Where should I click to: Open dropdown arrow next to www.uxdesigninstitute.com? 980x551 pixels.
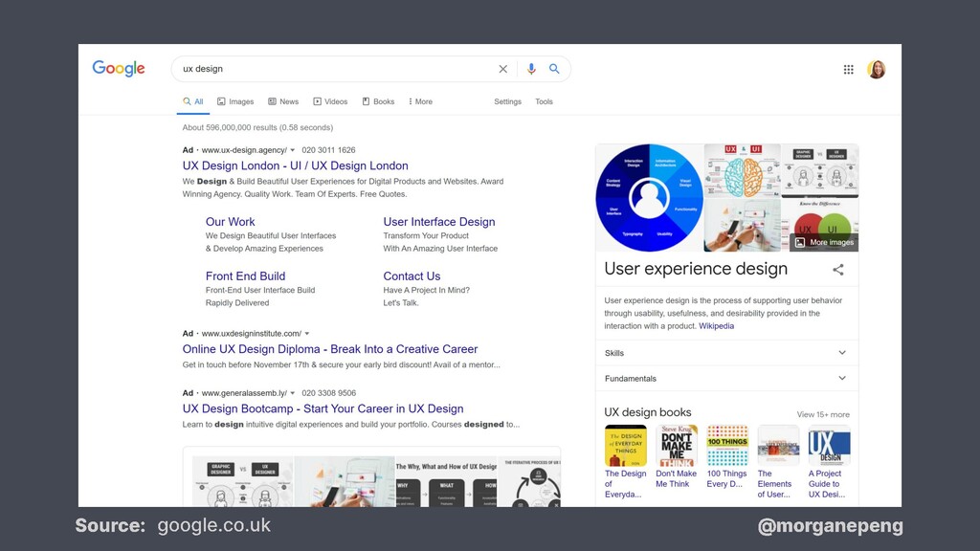(x=307, y=334)
